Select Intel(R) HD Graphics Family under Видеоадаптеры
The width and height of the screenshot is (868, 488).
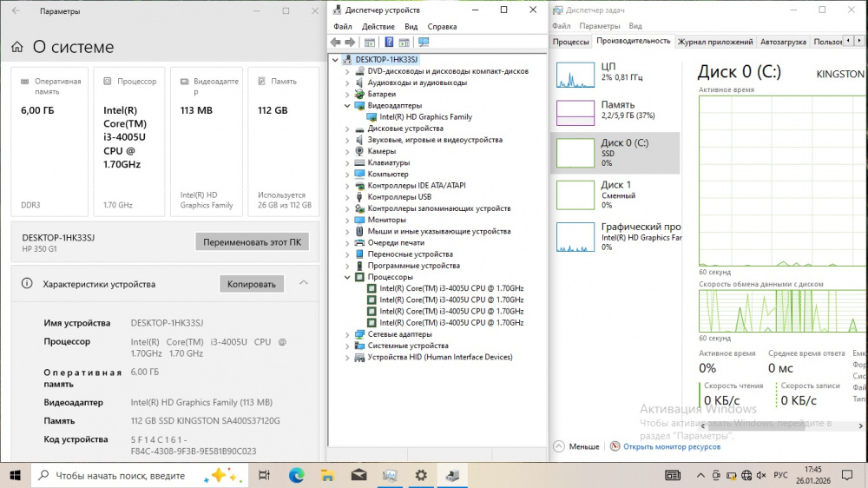(425, 117)
